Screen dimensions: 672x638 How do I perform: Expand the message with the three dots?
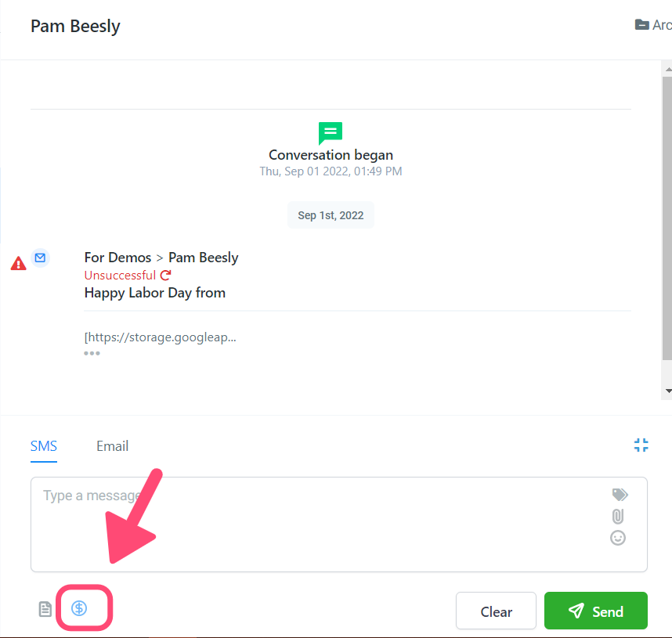coord(92,353)
